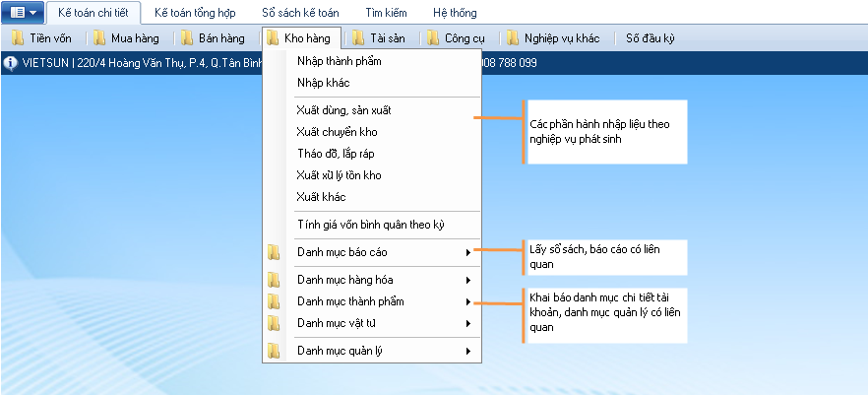Click the folder icon beside Bán hàng
This screenshot has height=395, width=868.
[185, 38]
